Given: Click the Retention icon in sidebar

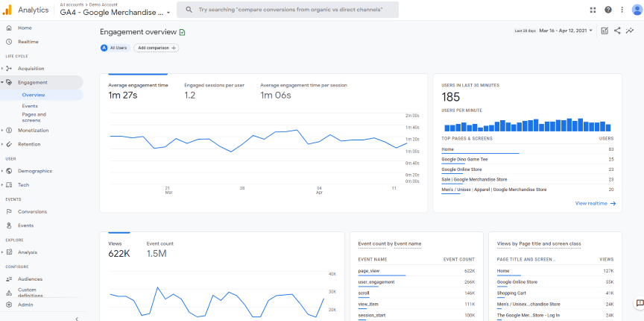Looking at the screenshot, I should coord(9,144).
